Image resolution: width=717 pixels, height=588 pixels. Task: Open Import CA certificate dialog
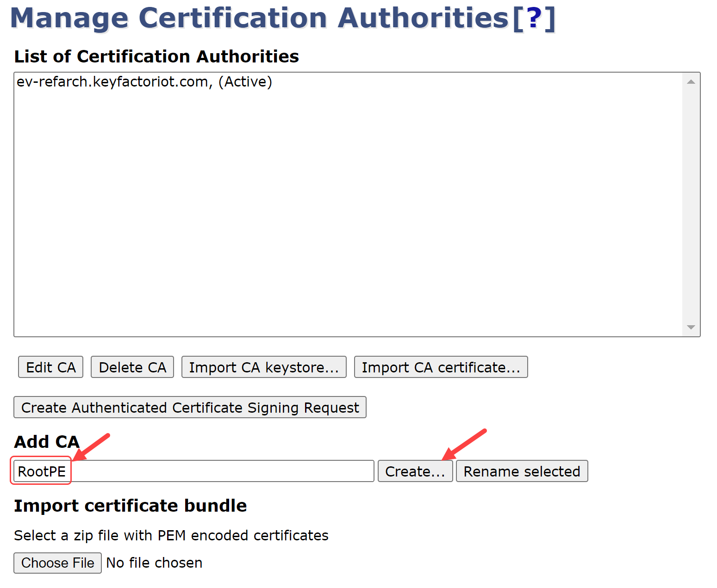[441, 367]
